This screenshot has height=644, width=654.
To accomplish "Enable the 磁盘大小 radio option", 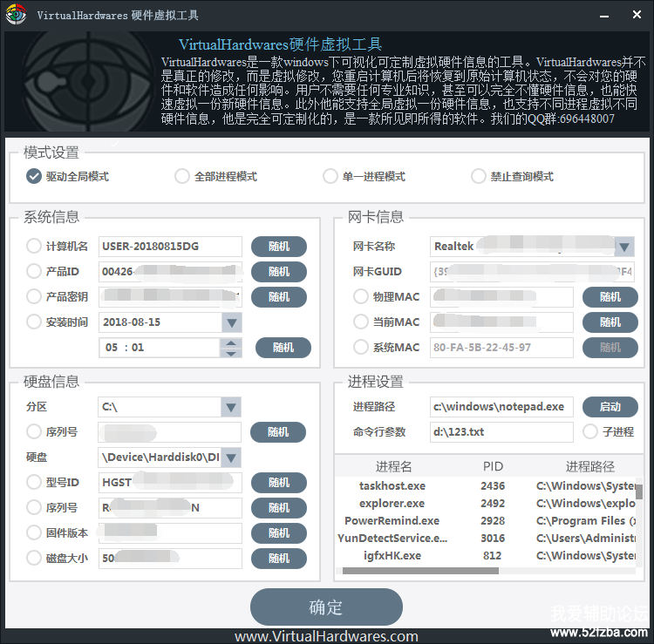I will click(x=34, y=558).
